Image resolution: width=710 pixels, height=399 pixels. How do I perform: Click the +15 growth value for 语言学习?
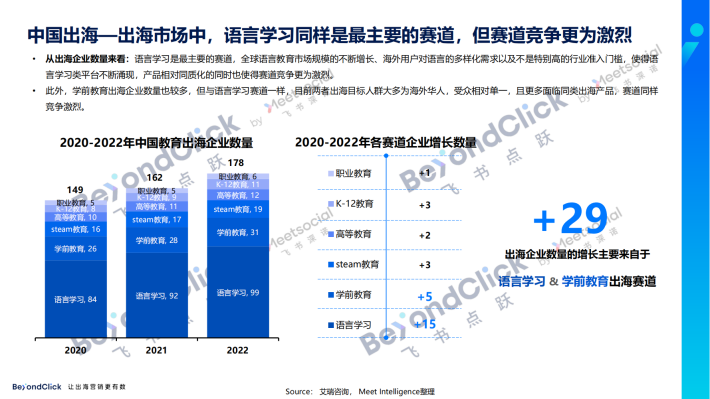(425, 324)
